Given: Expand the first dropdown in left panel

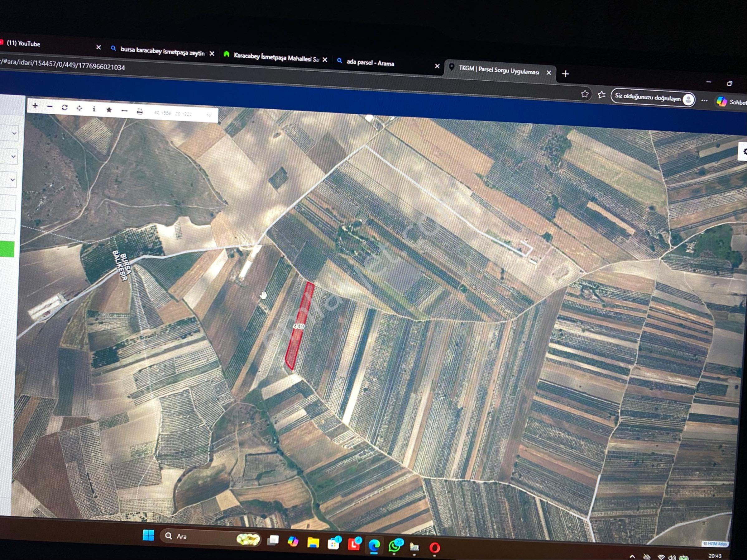Looking at the screenshot, I should pyautogui.click(x=9, y=133).
